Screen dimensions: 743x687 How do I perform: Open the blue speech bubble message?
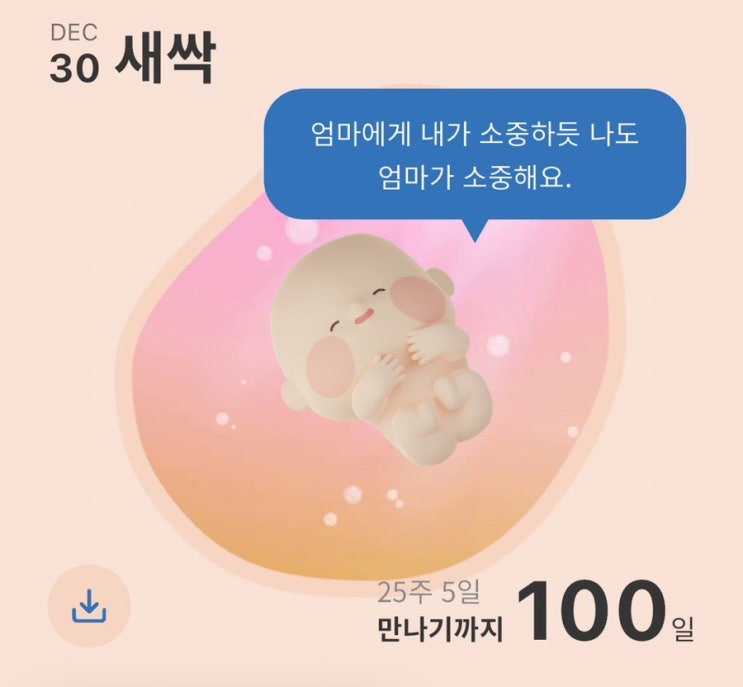pyautogui.click(x=475, y=154)
